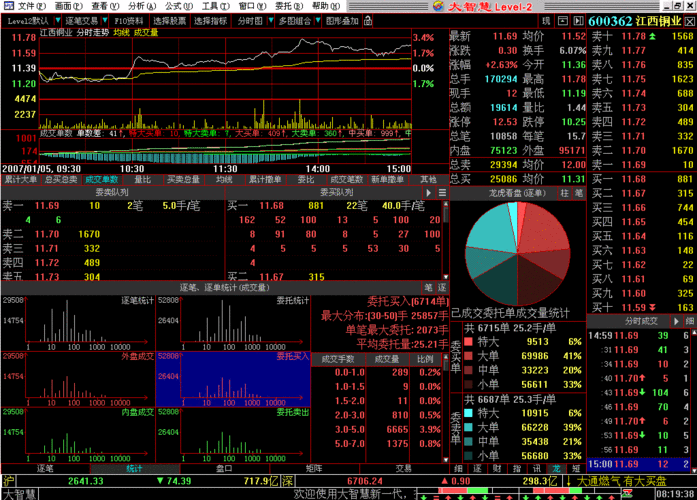Close the 600362 江西铜业 quote panel
Screen dimensions: 697x500
pos(690,21)
